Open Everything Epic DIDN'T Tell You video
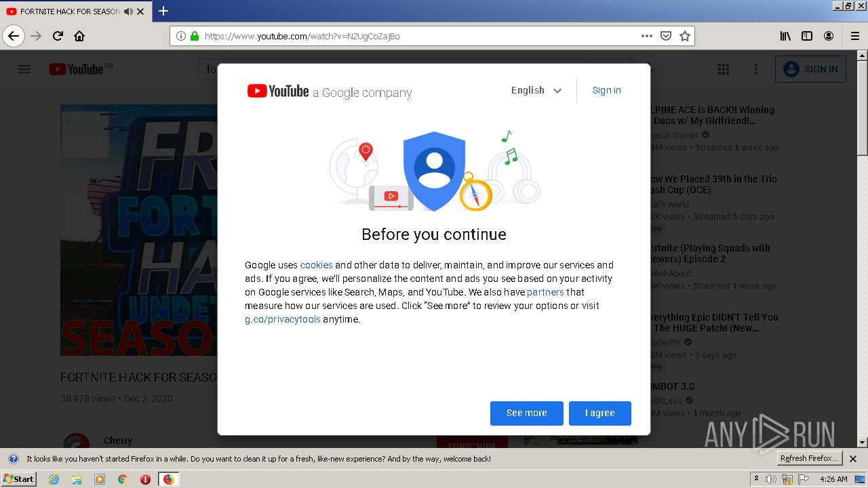Viewport: 868px width, 488px height. click(715, 323)
